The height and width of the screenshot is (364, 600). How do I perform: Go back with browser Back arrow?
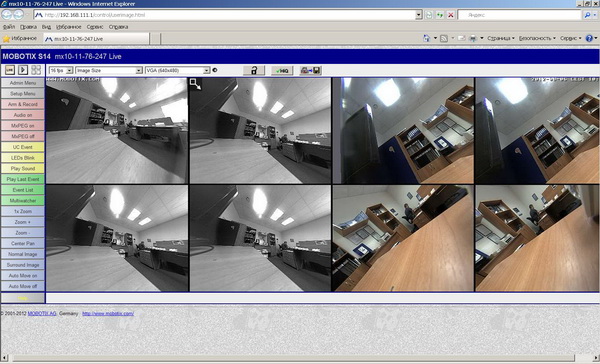click(x=7, y=15)
